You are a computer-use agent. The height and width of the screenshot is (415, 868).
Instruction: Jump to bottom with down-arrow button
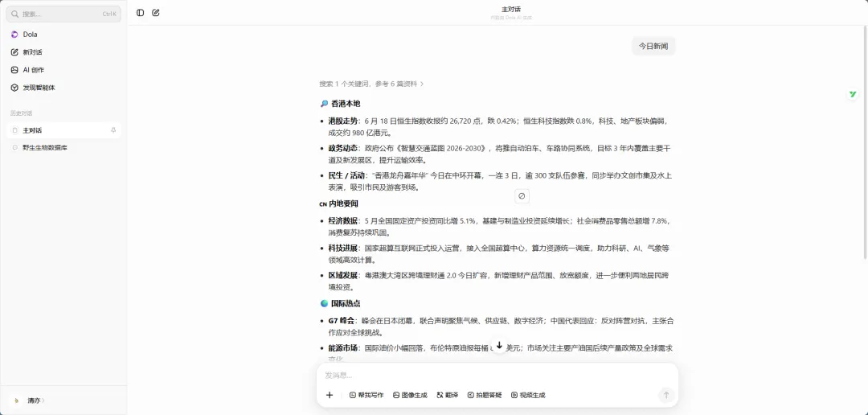coord(499,345)
